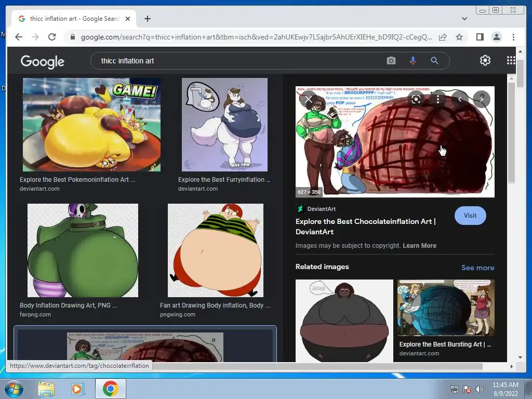Click the browser forward arrow
Viewport: 532px width, 399px height.
pyautogui.click(x=35, y=37)
